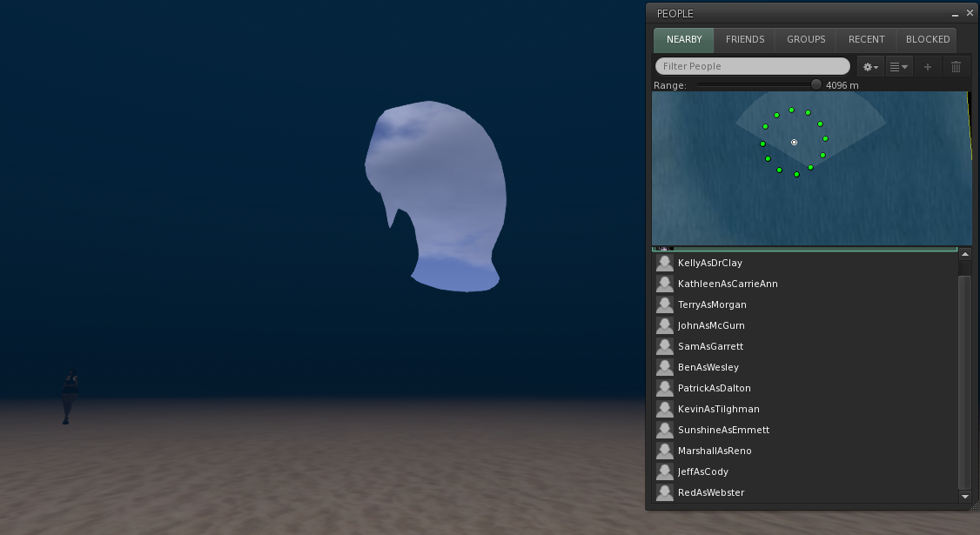Viewport: 980px width, 535px height.
Task: Click the distant avatar on the sea floor
Action: click(x=70, y=397)
